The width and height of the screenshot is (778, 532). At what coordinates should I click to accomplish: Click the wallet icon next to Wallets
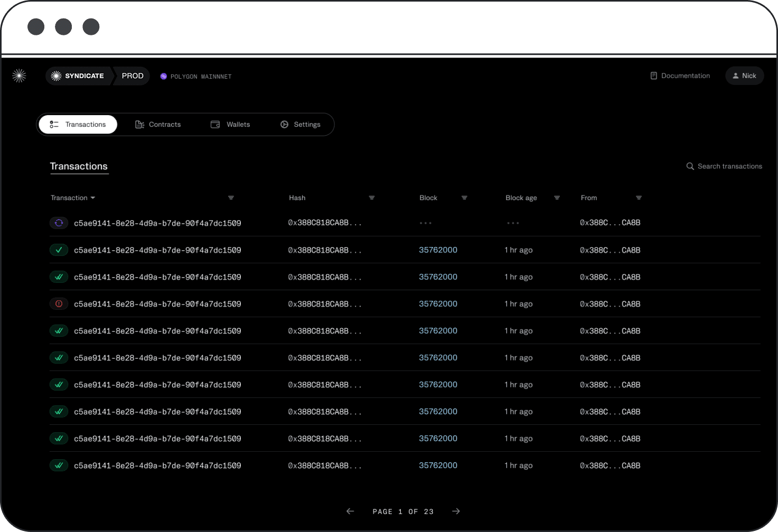pyautogui.click(x=215, y=124)
